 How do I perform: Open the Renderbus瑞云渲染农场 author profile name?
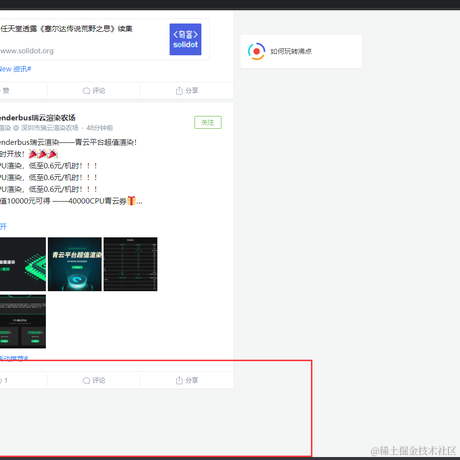(x=37, y=118)
